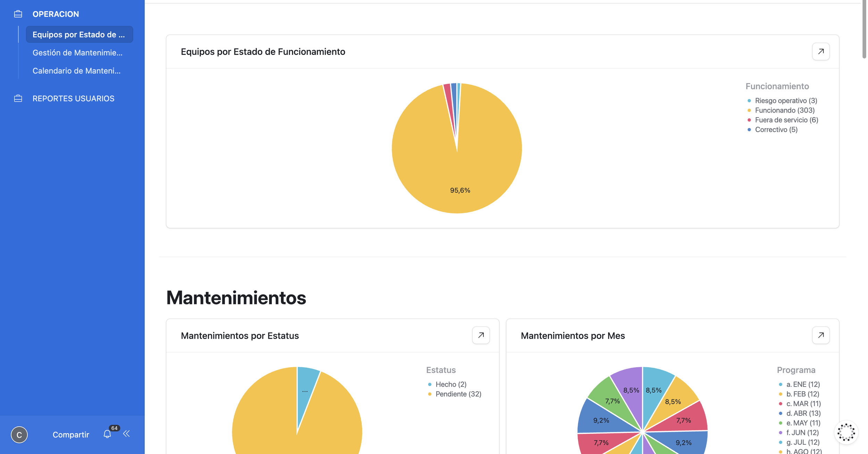Open the user avatar C
This screenshot has width=868, height=454.
pyautogui.click(x=19, y=435)
